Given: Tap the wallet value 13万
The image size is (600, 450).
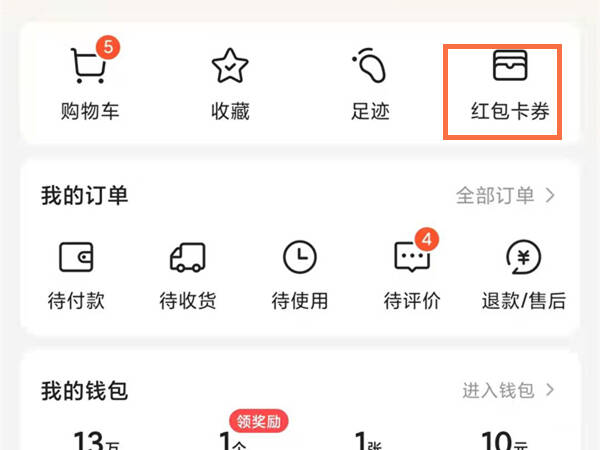Looking at the screenshot, I should 96,441.
